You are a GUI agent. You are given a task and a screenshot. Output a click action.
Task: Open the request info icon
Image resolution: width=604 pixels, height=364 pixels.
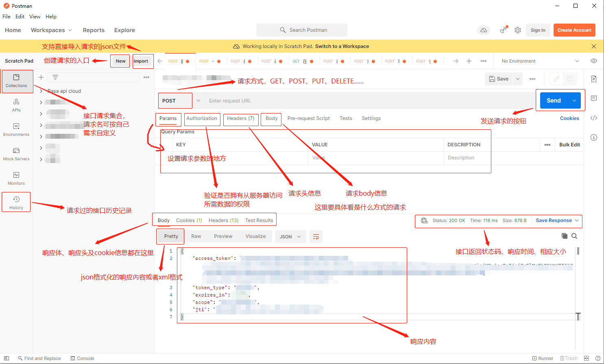(594, 137)
